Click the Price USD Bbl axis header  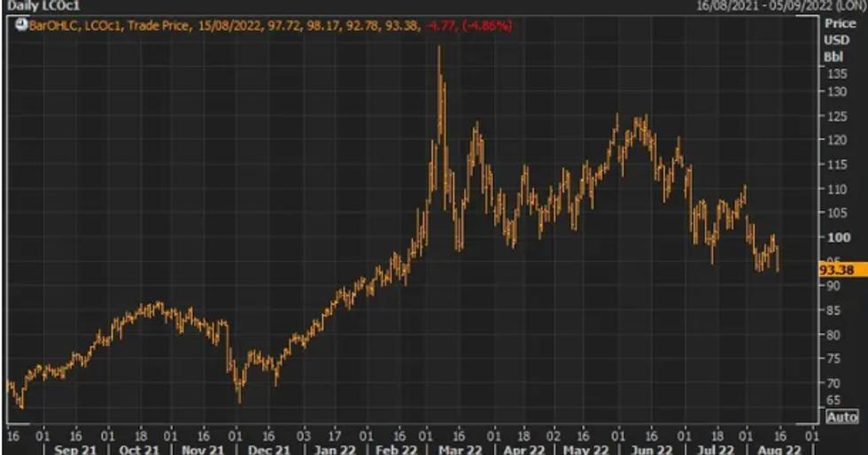(x=840, y=40)
